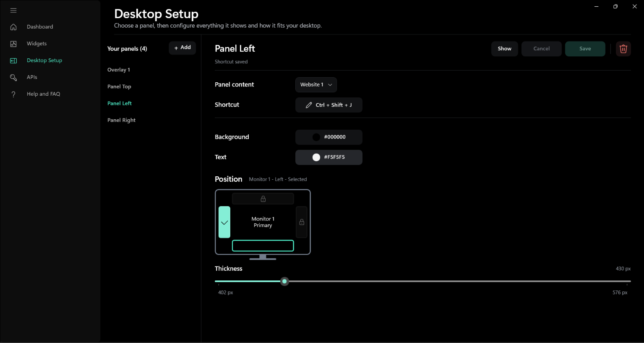Viewport: 644px width, 343px height.
Task: Select Panel Left in the panels list
Action: (x=120, y=103)
